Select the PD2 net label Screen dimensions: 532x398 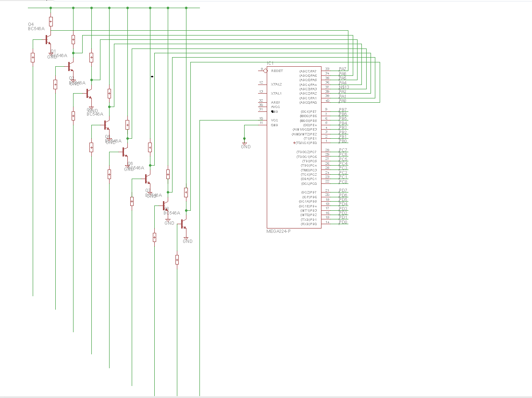(343, 213)
